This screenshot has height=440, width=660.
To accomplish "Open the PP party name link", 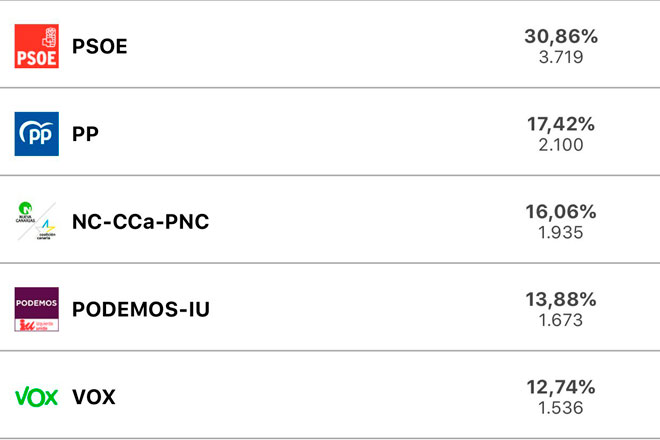I will 85,134.
